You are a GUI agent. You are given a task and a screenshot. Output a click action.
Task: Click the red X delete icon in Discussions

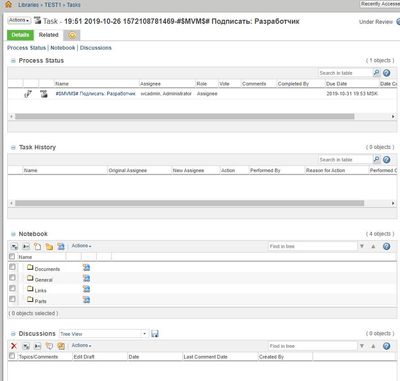tap(14, 346)
